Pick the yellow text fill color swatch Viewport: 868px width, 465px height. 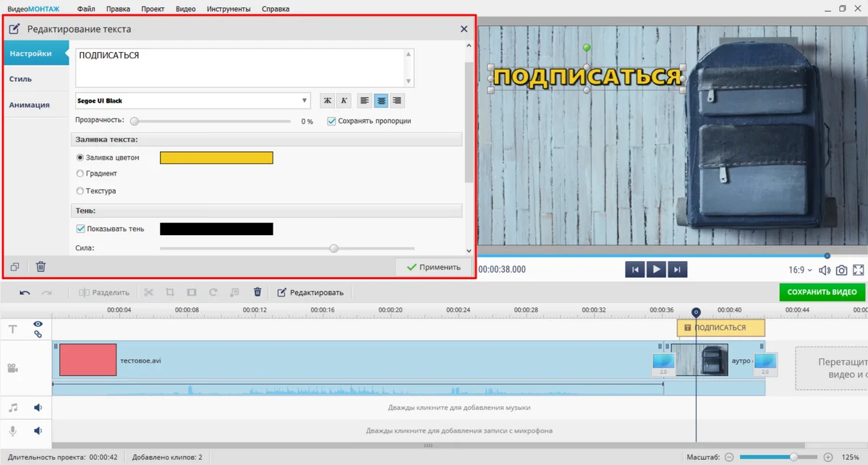[216, 158]
